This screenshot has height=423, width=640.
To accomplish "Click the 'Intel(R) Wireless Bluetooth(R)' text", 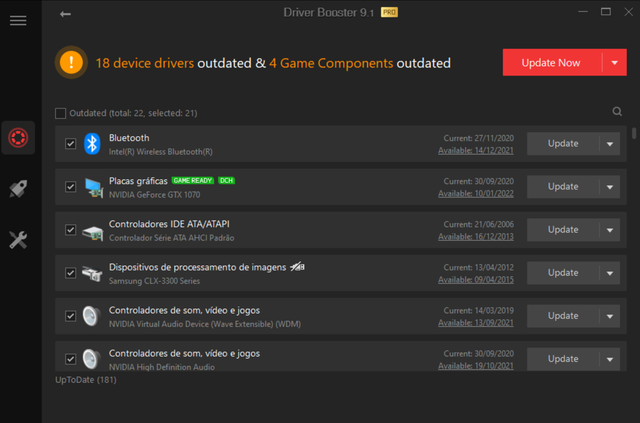I will pyautogui.click(x=161, y=152).
